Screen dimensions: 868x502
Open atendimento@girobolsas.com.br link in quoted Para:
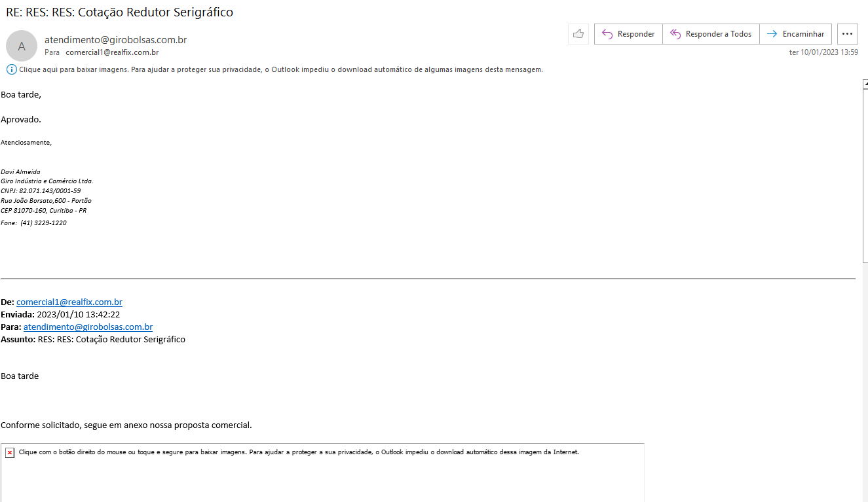coord(88,327)
